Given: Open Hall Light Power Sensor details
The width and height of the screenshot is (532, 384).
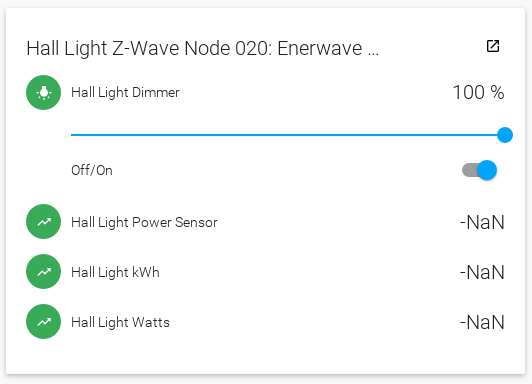Looking at the screenshot, I should [x=144, y=222].
